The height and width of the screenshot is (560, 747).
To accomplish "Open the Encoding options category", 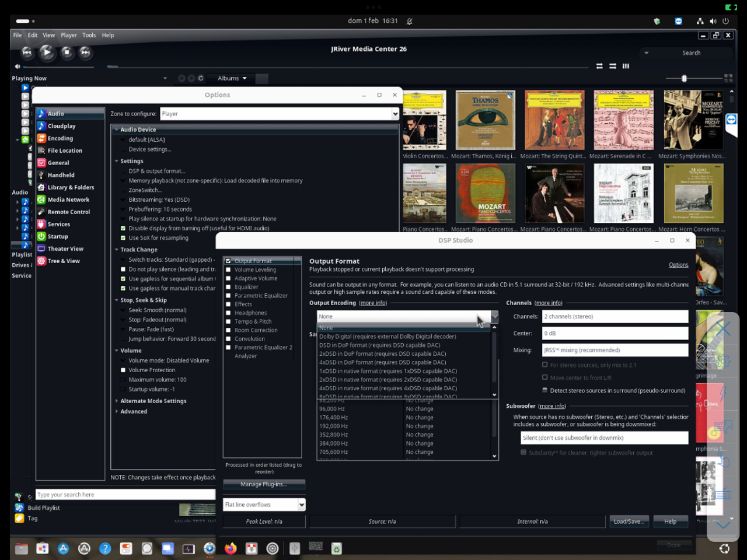I will coord(60,138).
